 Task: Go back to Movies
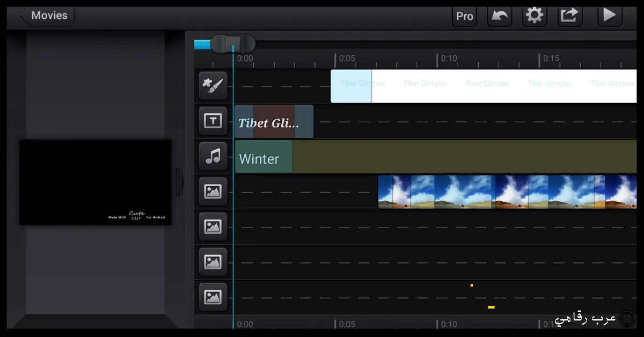click(x=47, y=16)
